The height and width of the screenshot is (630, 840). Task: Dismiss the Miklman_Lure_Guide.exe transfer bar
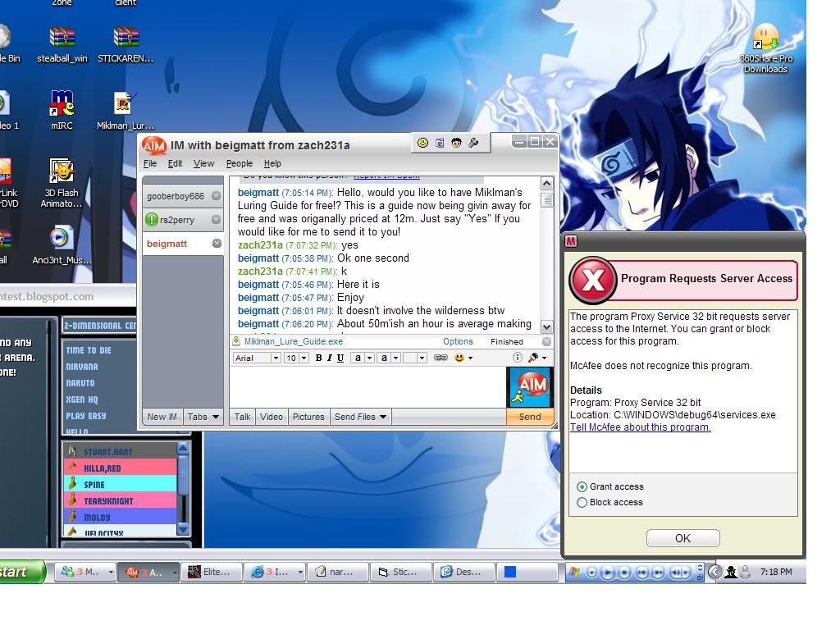[546, 341]
